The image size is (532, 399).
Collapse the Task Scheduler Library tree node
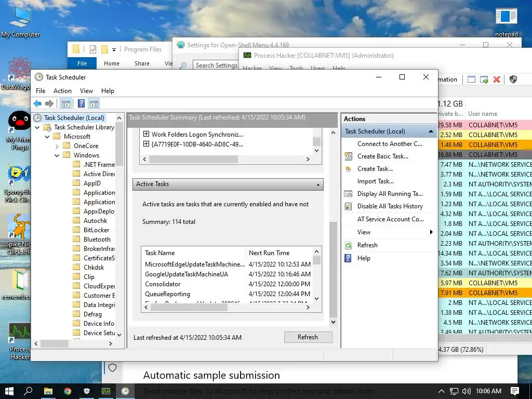coord(37,128)
